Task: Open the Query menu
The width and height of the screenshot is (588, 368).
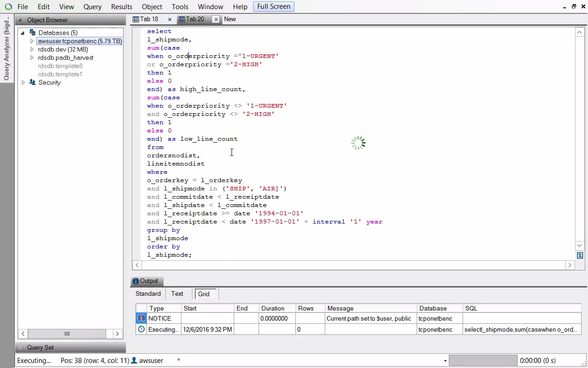Action: click(92, 7)
